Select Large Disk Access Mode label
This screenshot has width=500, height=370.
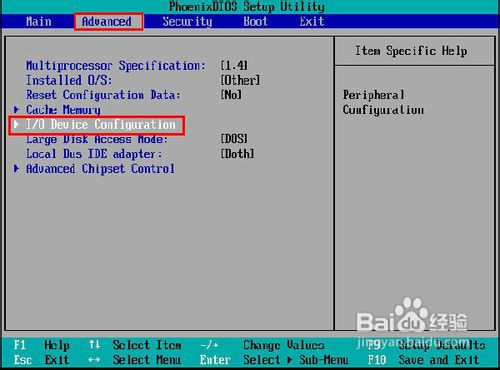point(97,139)
